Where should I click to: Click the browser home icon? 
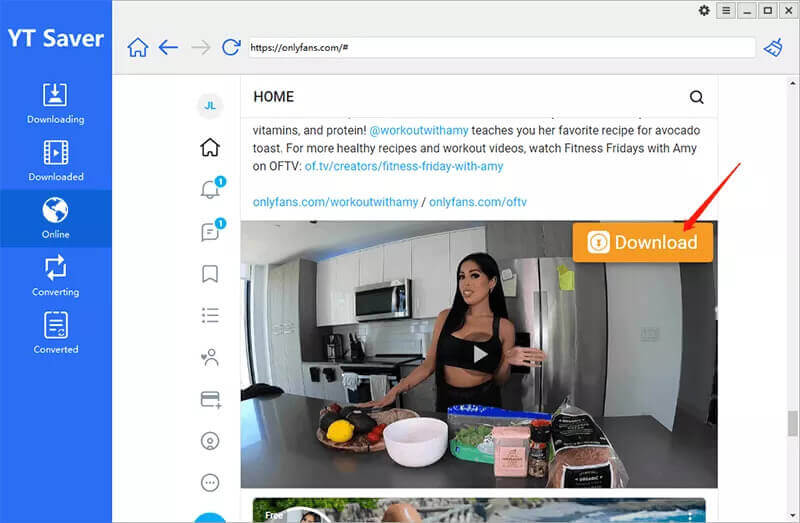click(138, 47)
